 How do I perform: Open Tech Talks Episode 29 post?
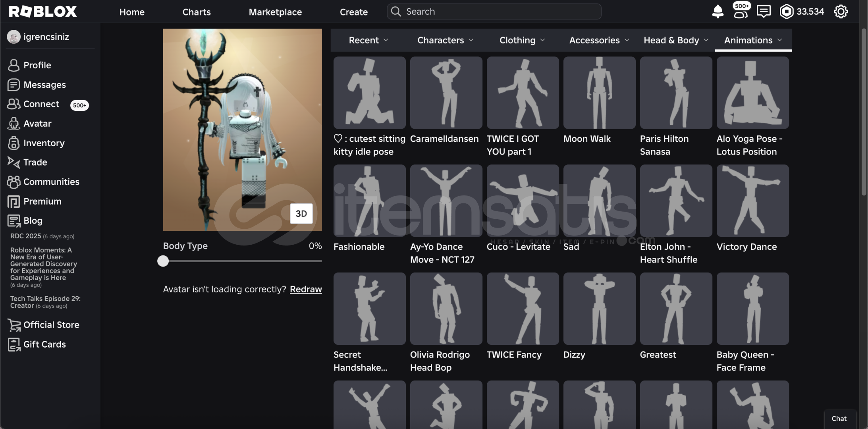coord(45,302)
